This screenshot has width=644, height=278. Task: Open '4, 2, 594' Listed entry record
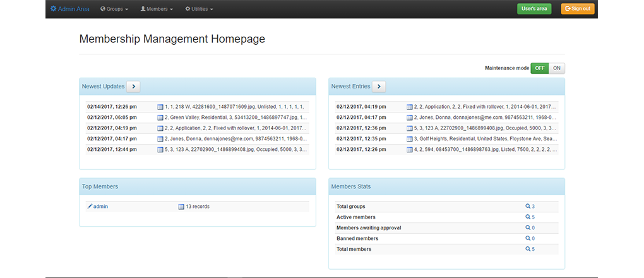[x=486, y=150]
